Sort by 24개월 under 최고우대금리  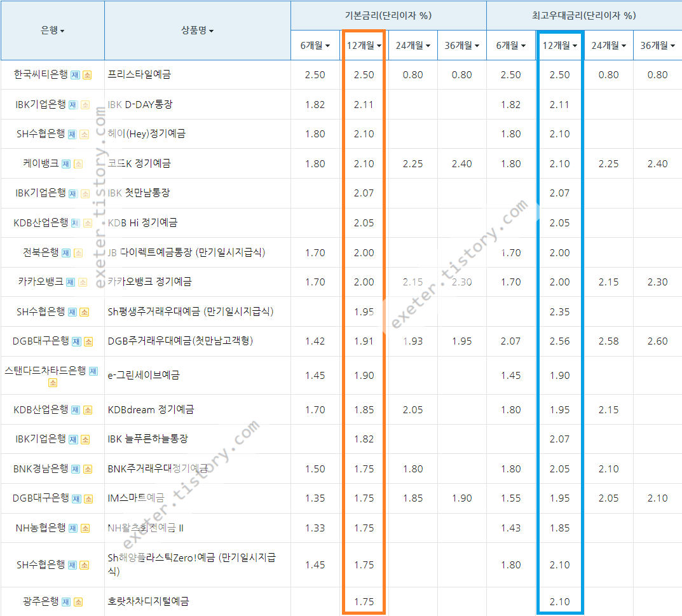point(608,45)
